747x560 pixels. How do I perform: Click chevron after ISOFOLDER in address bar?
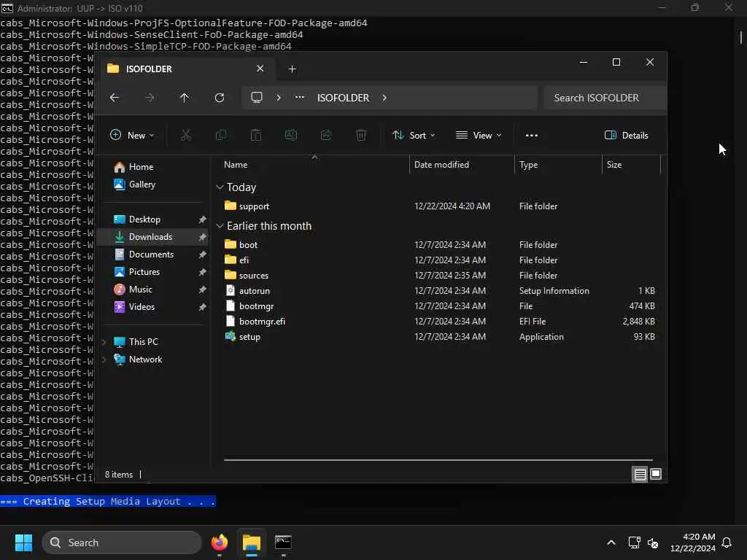(384, 98)
